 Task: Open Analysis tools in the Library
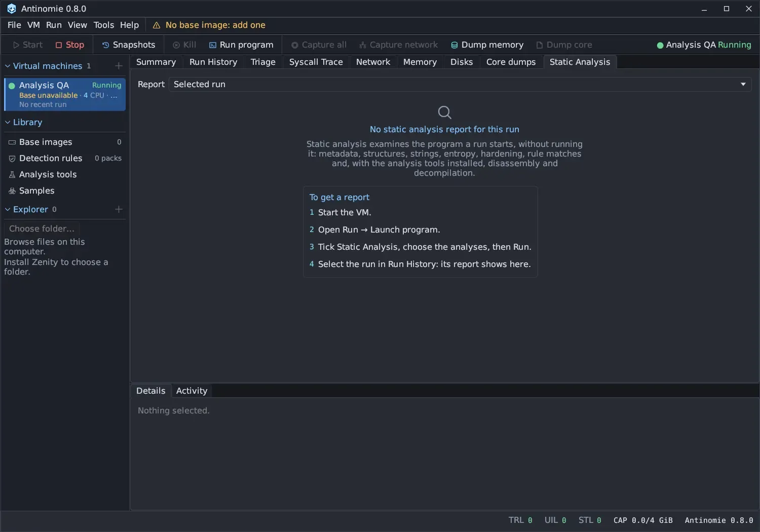click(65, 174)
